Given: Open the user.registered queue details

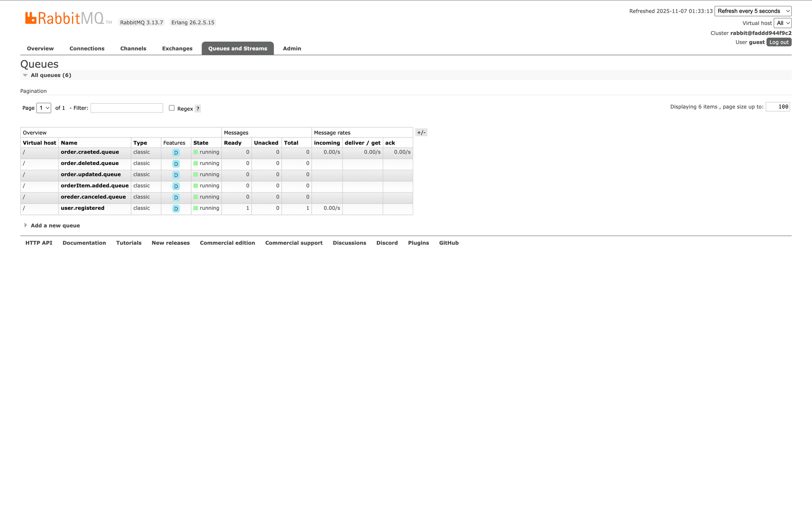Looking at the screenshot, I should (82, 208).
